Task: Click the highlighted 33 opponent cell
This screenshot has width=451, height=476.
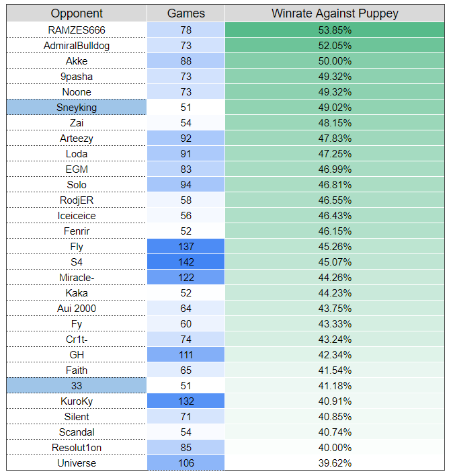Action: click(x=77, y=386)
